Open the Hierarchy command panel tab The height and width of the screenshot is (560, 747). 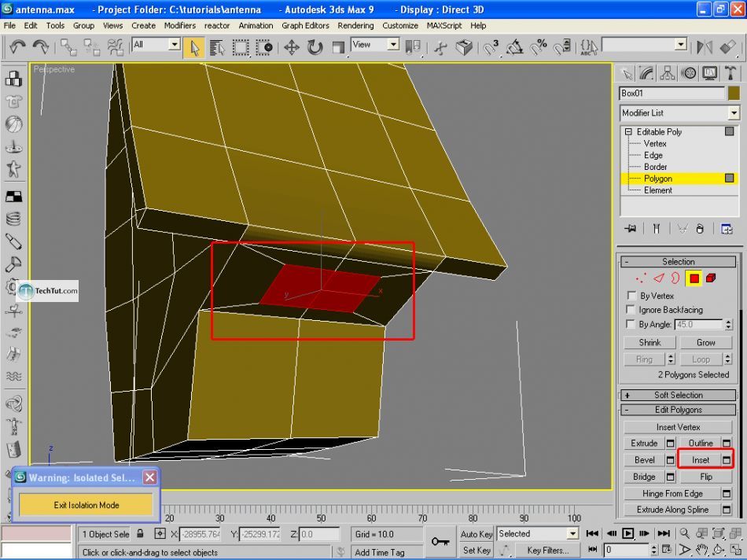tap(668, 73)
